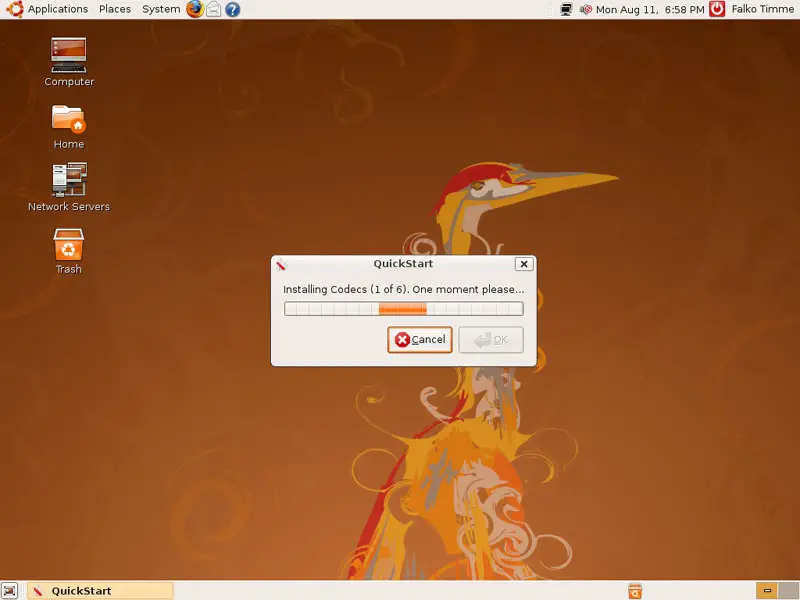The height and width of the screenshot is (600, 800).
Task: Launch Firefox from the top panel
Action: [x=194, y=9]
